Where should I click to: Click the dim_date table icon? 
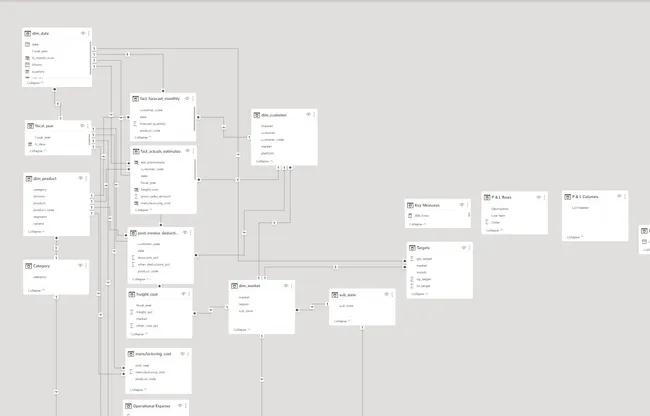(27, 34)
